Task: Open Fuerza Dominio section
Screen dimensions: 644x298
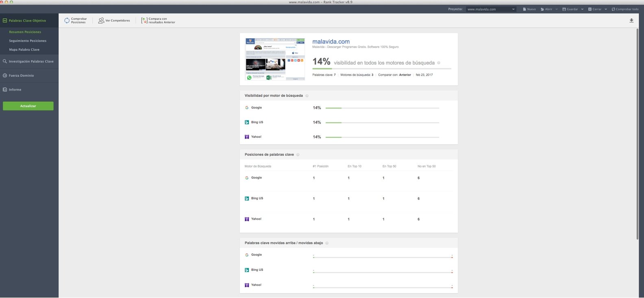Action: point(29,76)
